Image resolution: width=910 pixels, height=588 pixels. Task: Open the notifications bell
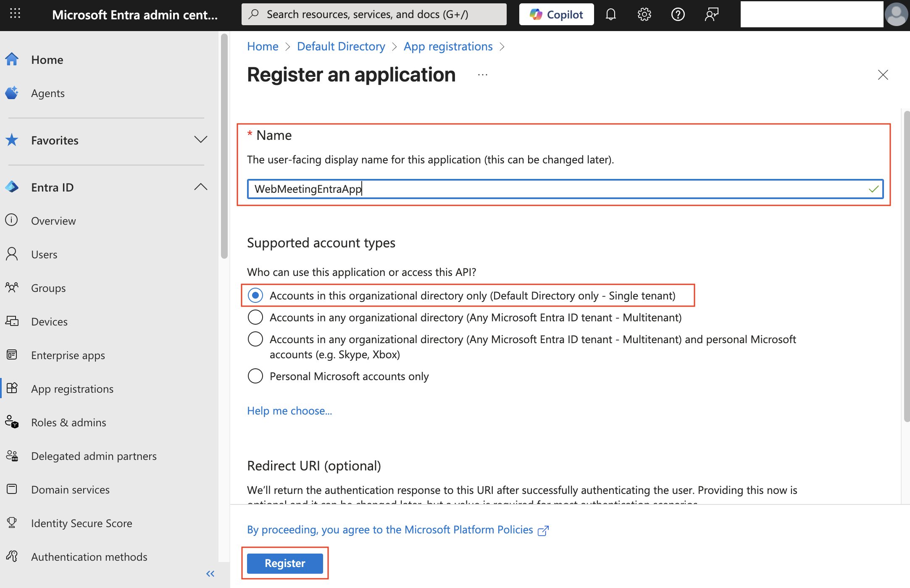tap(610, 14)
